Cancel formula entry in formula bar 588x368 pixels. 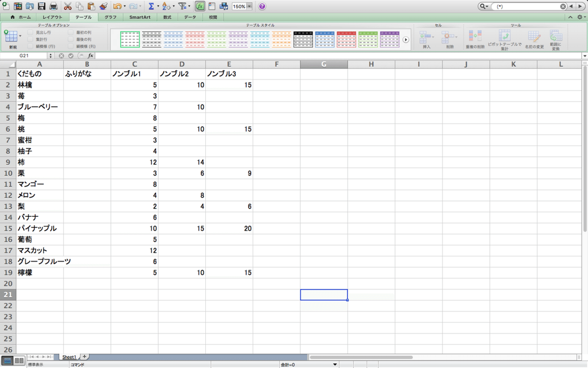point(61,56)
